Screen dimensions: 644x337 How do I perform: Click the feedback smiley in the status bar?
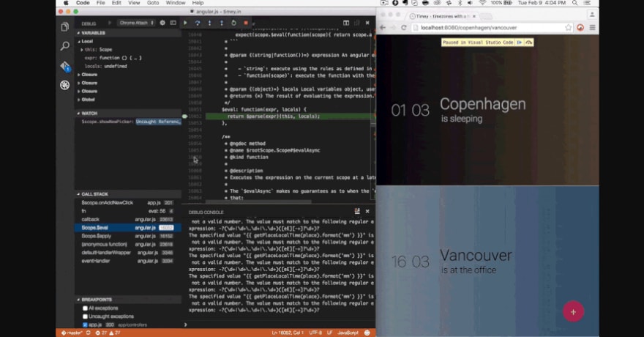pos(367,333)
